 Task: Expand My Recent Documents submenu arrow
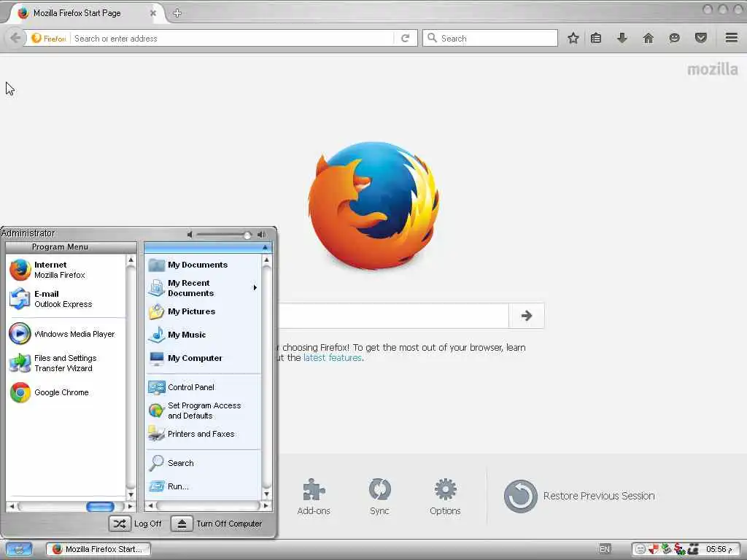pyautogui.click(x=255, y=287)
